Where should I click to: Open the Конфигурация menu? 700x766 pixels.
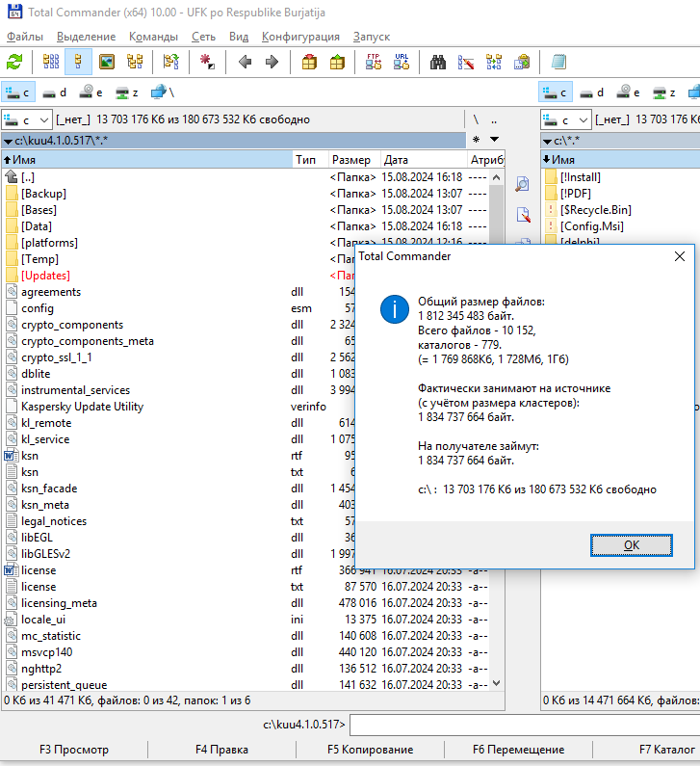point(300,37)
